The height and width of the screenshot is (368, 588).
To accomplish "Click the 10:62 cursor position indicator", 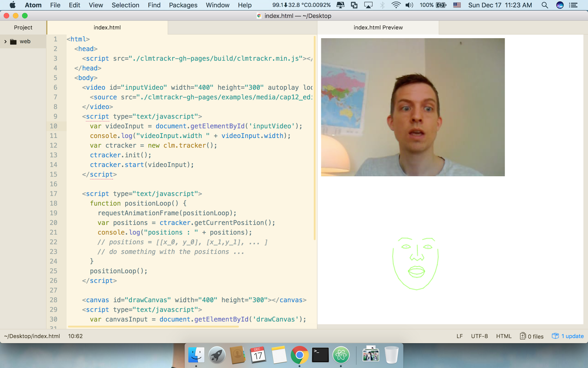I will point(75,336).
